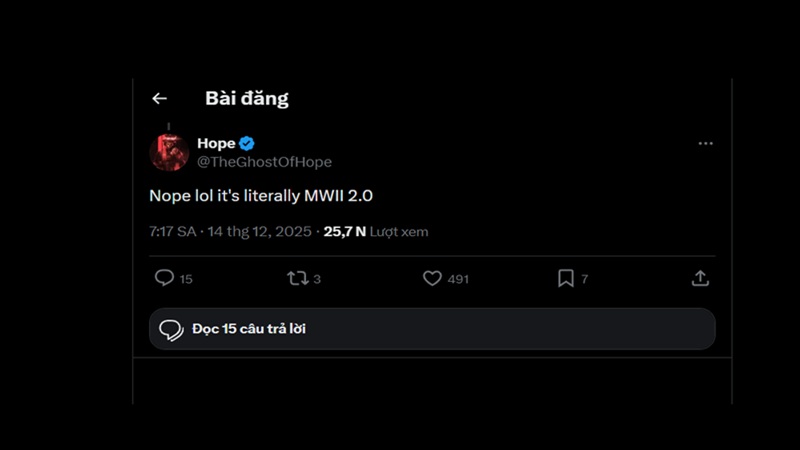Click the tweet text about MWII 2.0
The width and height of the screenshot is (800, 450).
click(x=260, y=196)
